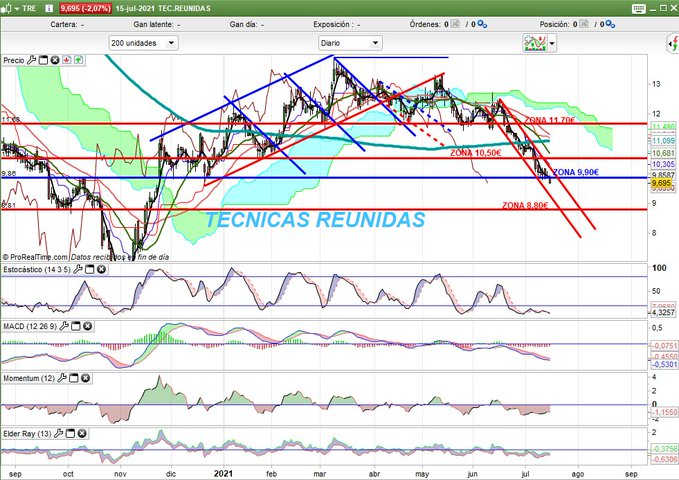Image resolution: width=679 pixels, height=480 pixels.
Task: Open the Estocástico indicator settings wrench
Action: pyautogui.click(x=78, y=269)
